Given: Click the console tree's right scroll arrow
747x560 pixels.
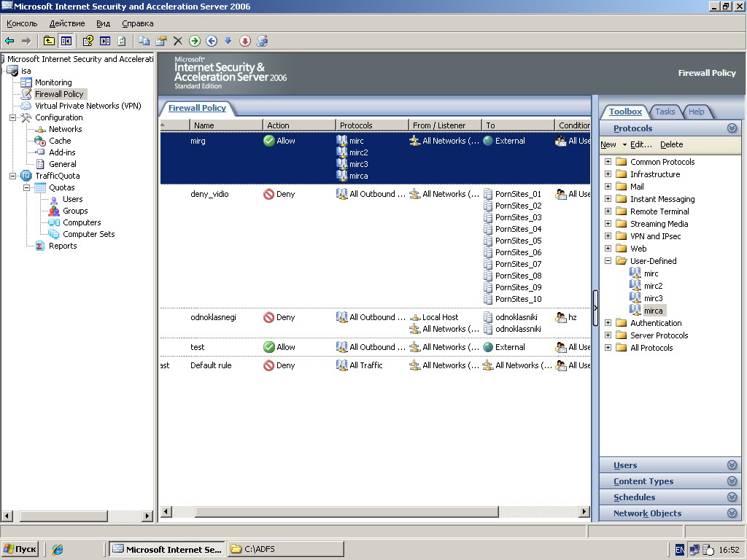Looking at the screenshot, I should pyautogui.click(x=147, y=516).
